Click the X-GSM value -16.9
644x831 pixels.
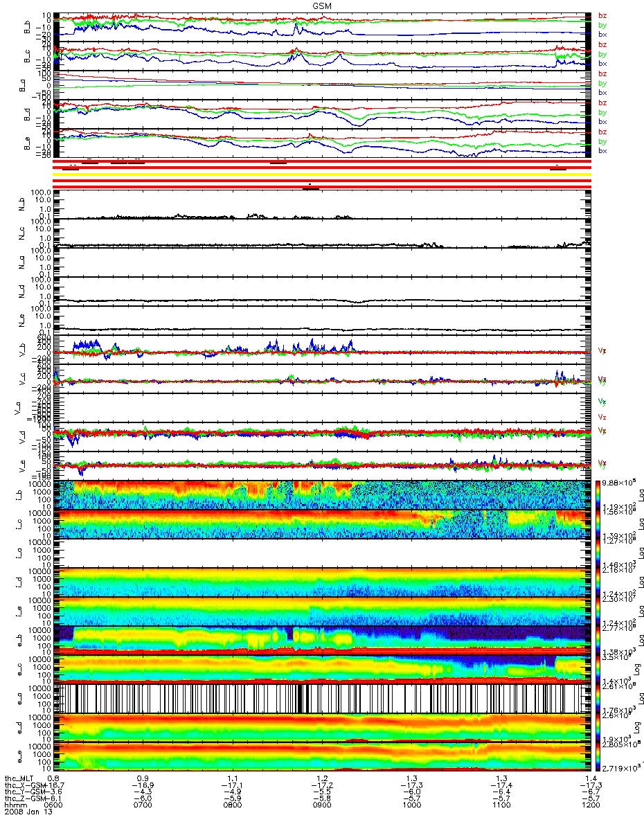point(143,786)
